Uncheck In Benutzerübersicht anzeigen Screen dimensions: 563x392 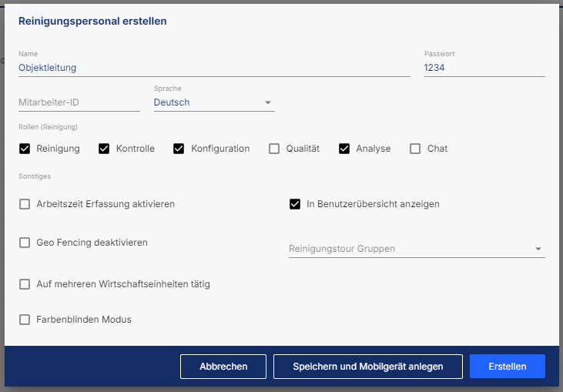point(295,204)
